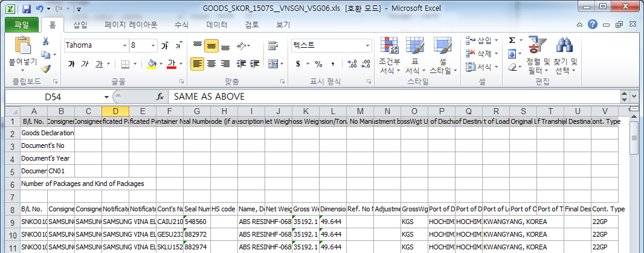644x253 pixels.
Task: Click the Excel Help question mark icon
Action: point(592,25)
